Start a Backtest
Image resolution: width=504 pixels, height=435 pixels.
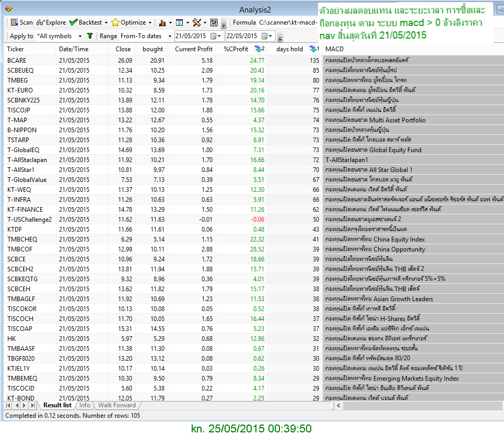(x=86, y=22)
